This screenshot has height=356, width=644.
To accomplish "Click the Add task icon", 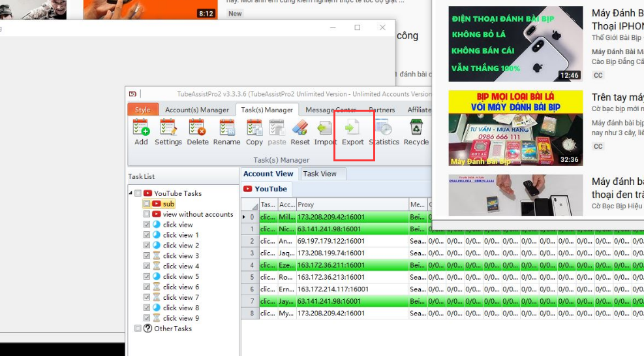I will 141,128.
